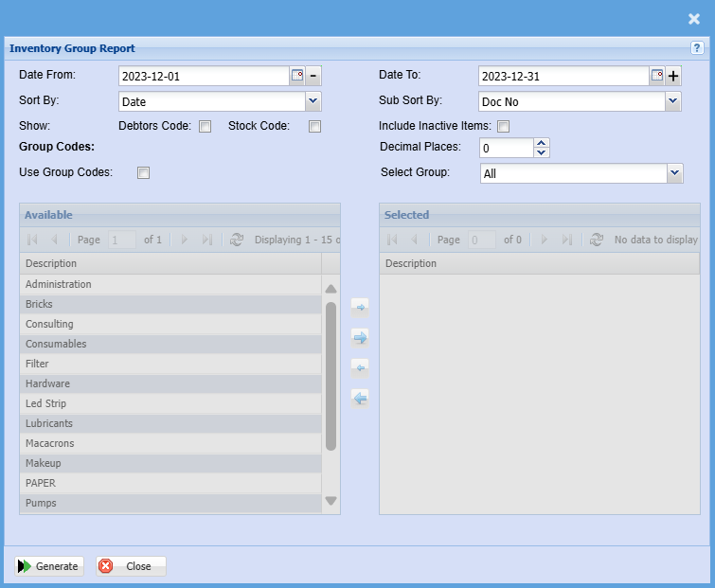Expand the Sort By dropdown
The width and height of the screenshot is (715, 588).
tap(313, 101)
